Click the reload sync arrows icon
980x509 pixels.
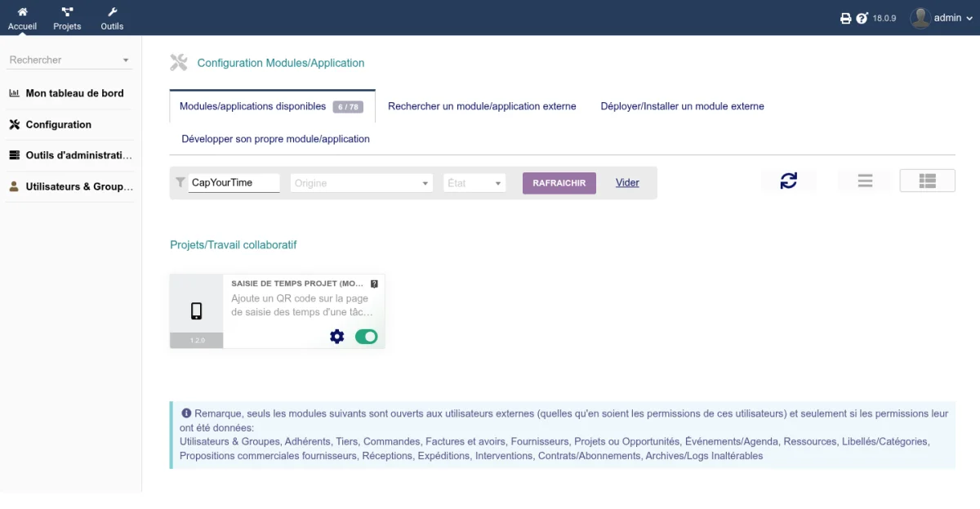coord(789,181)
